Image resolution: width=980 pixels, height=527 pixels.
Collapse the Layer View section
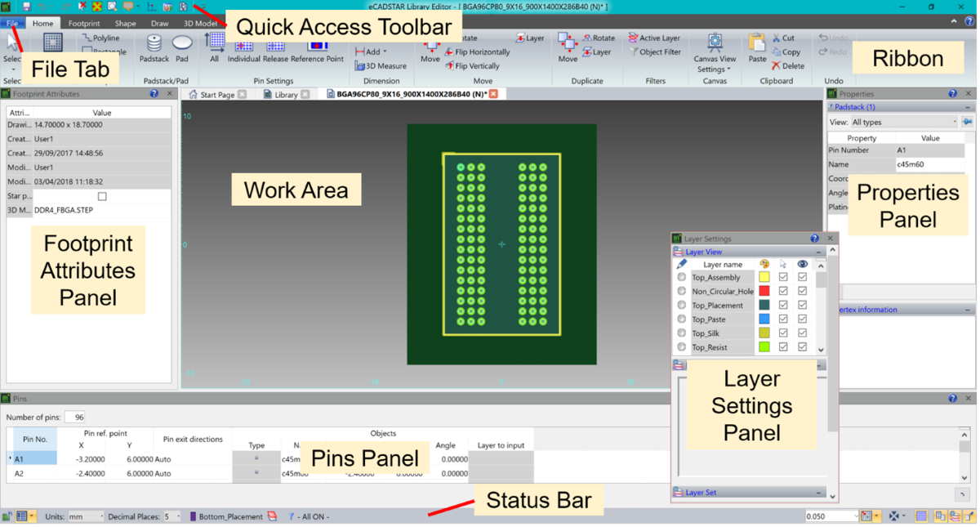(818, 252)
